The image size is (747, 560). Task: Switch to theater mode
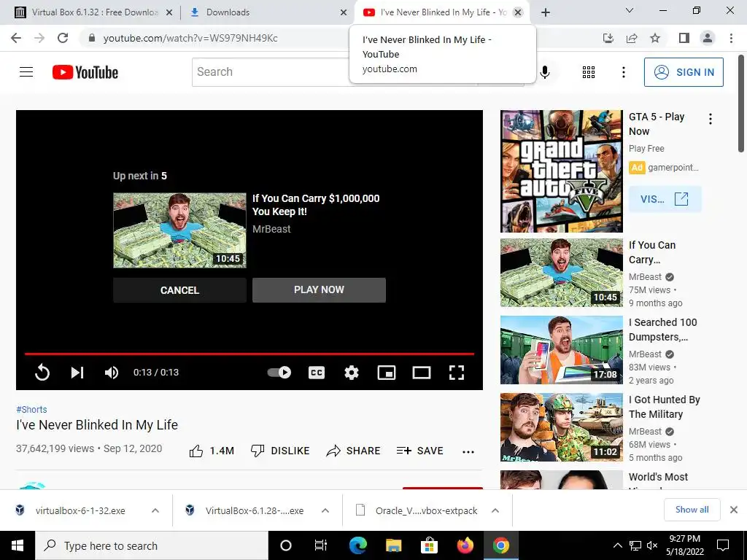click(422, 373)
